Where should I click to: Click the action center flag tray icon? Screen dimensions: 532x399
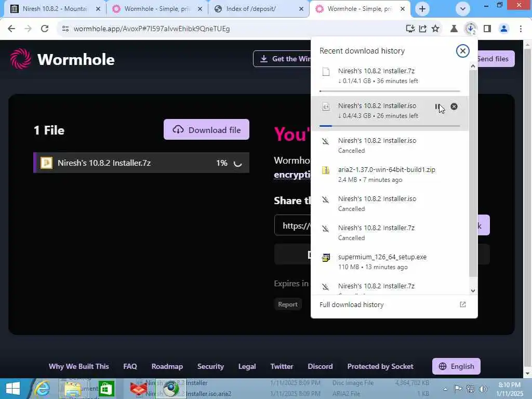[458, 389]
